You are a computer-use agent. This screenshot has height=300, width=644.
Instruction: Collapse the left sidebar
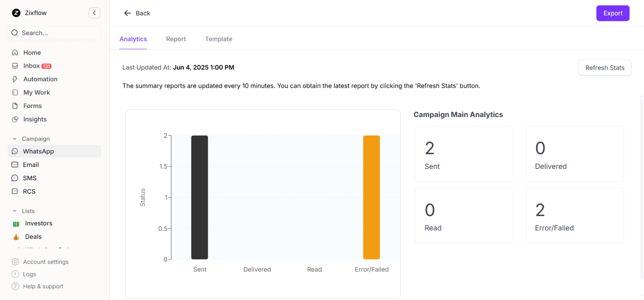(x=94, y=13)
